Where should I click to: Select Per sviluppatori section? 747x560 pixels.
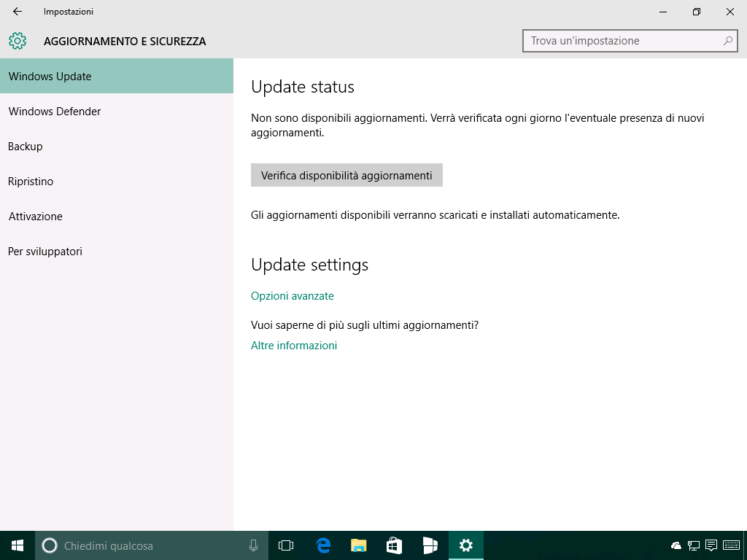coord(117,252)
